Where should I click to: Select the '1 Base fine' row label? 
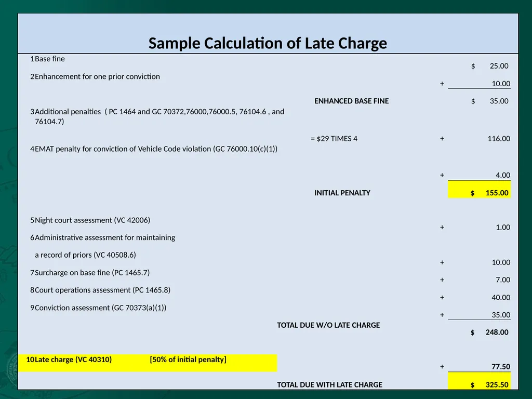47,59
